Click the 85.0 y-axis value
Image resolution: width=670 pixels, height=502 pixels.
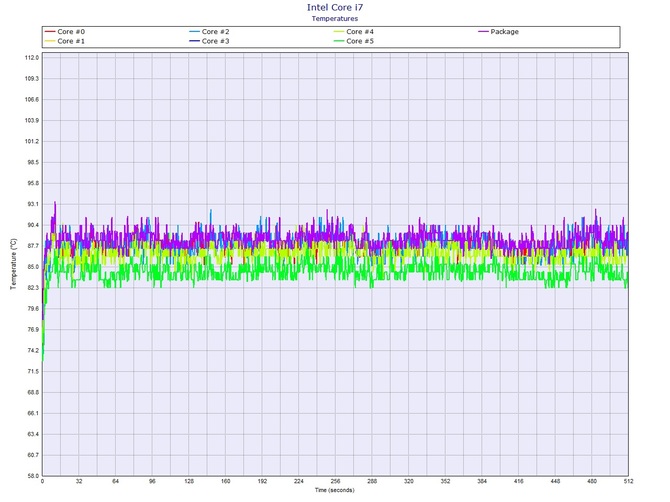click(x=33, y=267)
